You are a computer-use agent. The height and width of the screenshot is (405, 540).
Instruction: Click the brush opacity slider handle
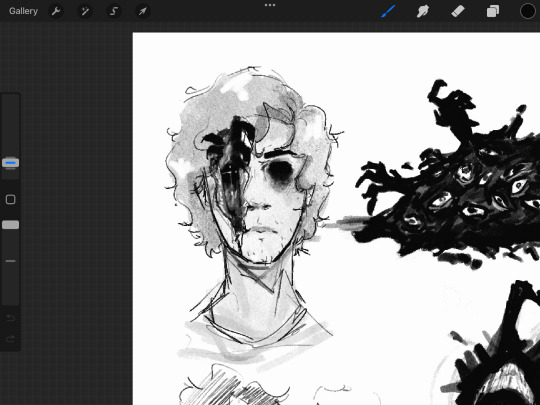coord(10,225)
